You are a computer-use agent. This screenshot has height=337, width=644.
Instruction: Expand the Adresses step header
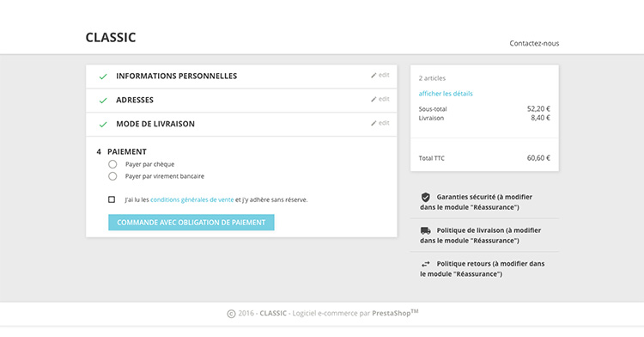click(x=241, y=100)
